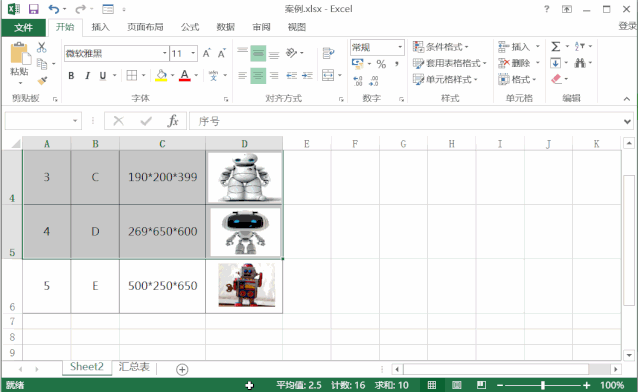The height and width of the screenshot is (392, 638).
Task: Toggle Italic formatting
Action: (x=87, y=76)
